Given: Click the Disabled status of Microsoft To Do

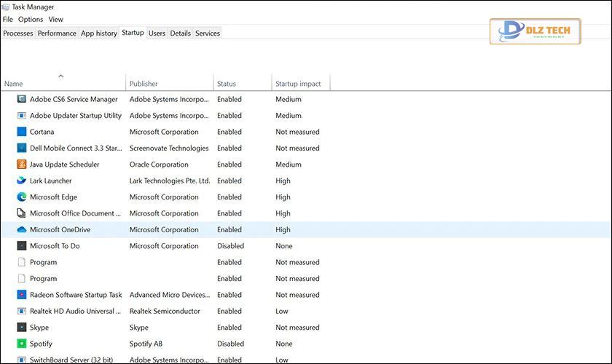Looking at the screenshot, I should (x=231, y=246).
